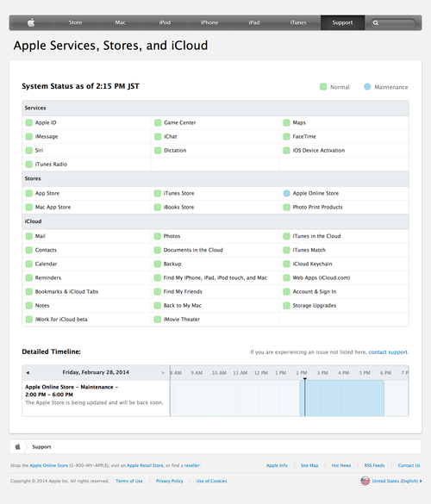Click the Photos status indicator

tap(157, 236)
